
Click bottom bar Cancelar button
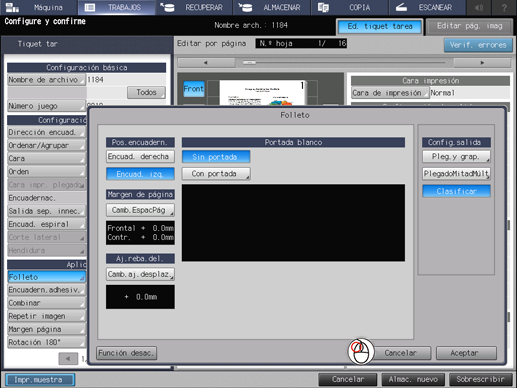348,379
